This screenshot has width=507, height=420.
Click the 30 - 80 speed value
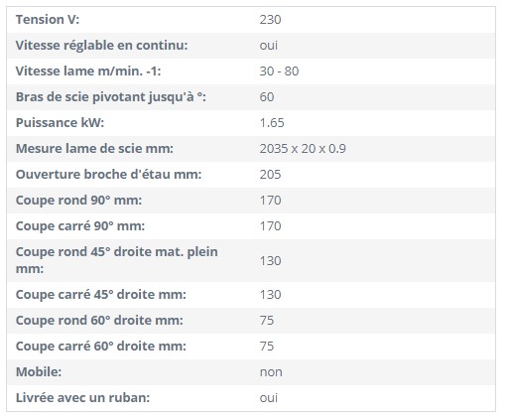(x=279, y=71)
